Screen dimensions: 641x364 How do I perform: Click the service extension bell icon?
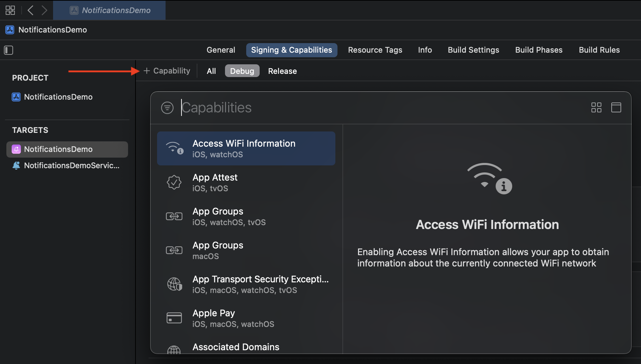(16, 165)
